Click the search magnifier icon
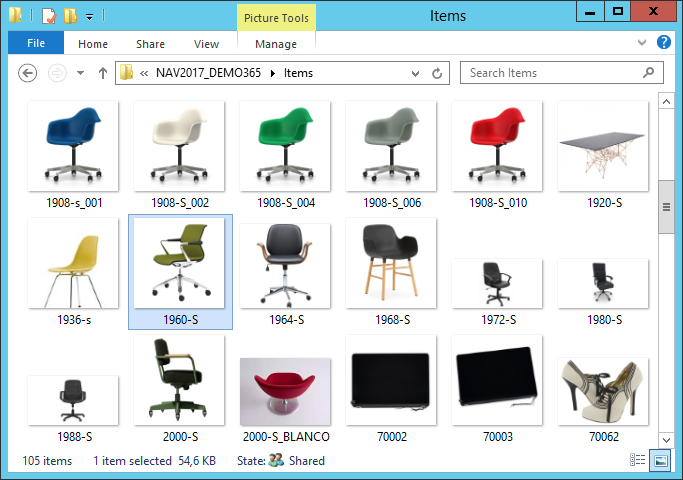The width and height of the screenshot is (683, 480). pos(648,72)
